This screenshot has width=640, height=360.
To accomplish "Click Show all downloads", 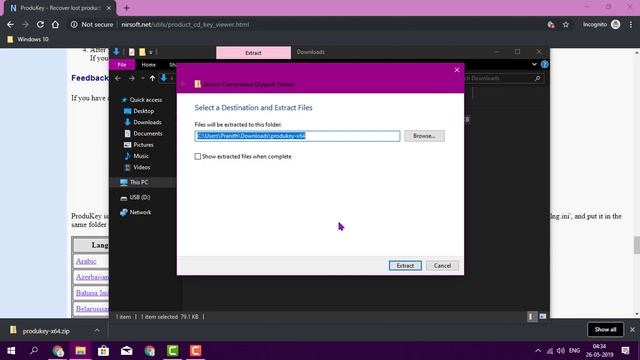I will (x=605, y=329).
